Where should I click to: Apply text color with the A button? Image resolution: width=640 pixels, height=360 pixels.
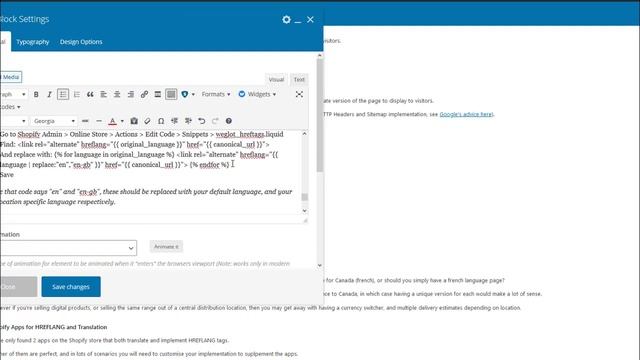(x=112, y=121)
